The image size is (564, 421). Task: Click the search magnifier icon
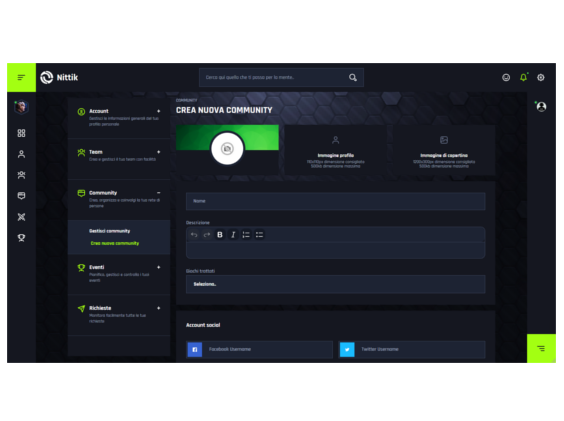pyautogui.click(x=352, y=77)
